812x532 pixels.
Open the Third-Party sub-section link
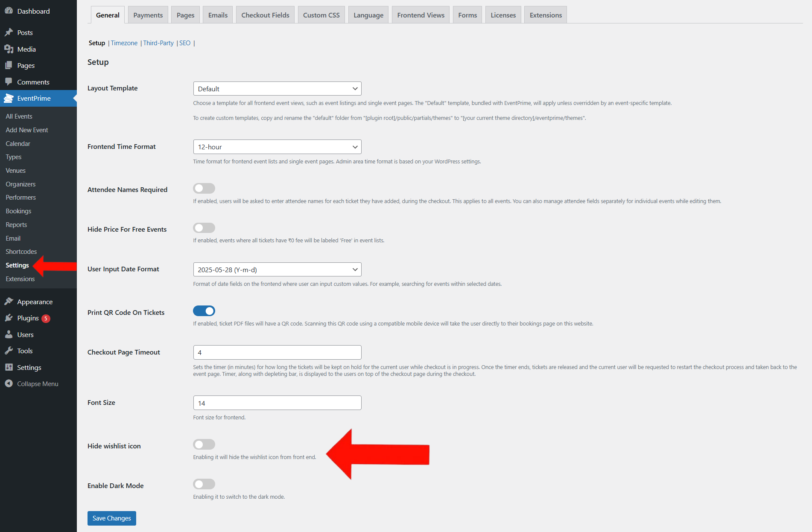[158, 43]
